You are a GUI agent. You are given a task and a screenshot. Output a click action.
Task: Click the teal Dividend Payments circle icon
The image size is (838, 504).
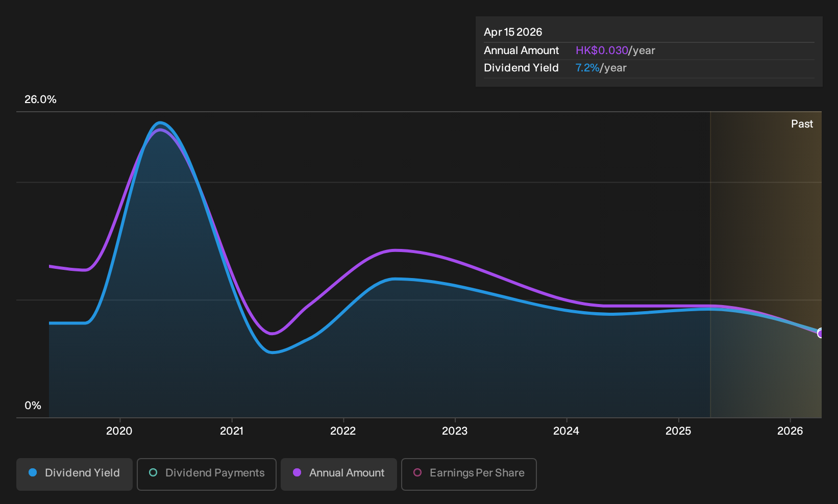[153, 473]
